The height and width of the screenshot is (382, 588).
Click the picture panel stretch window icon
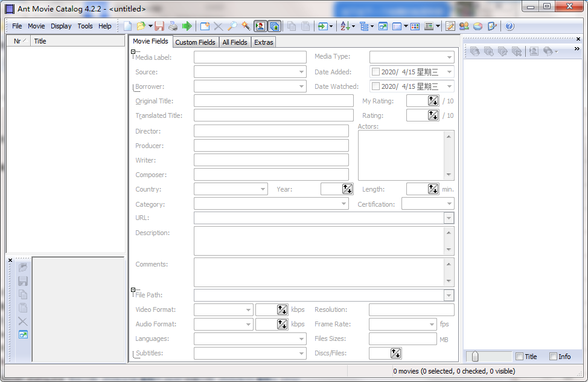(x=23, y=335)
